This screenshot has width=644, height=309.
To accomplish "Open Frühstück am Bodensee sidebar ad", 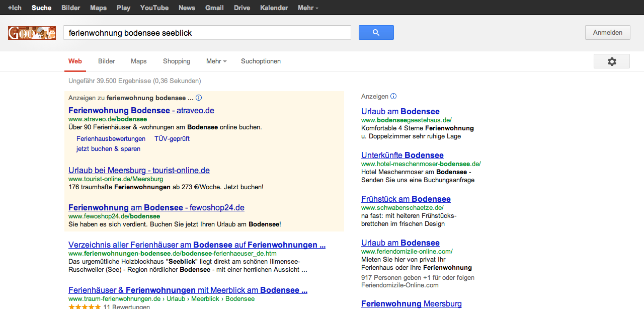I will pos(406,199).
